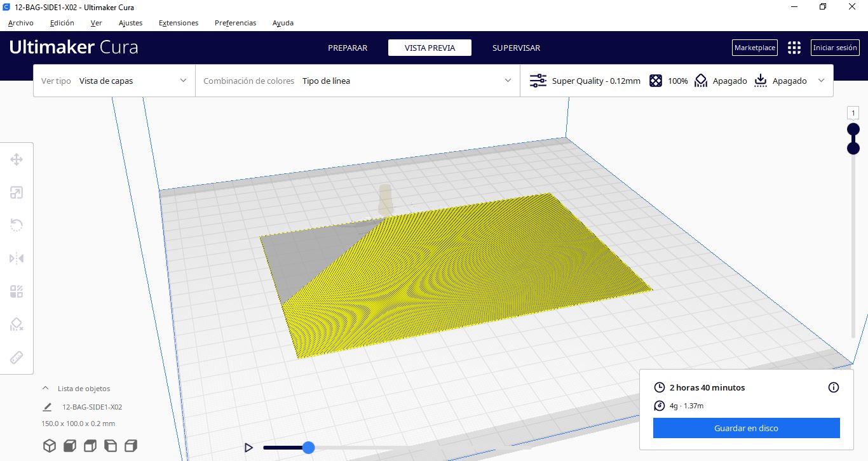Viewport: 868px width, 461px height.
Task: Show print time details info icon
Action: click(x=834, y=387)
